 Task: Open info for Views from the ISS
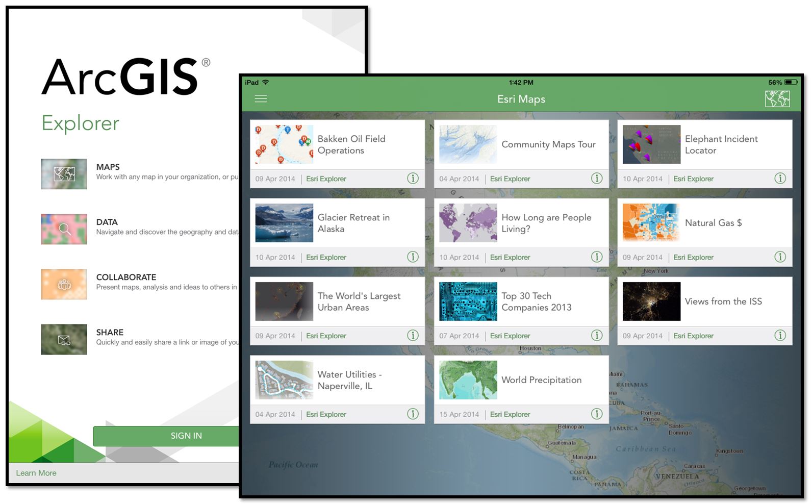coord(780,336)
